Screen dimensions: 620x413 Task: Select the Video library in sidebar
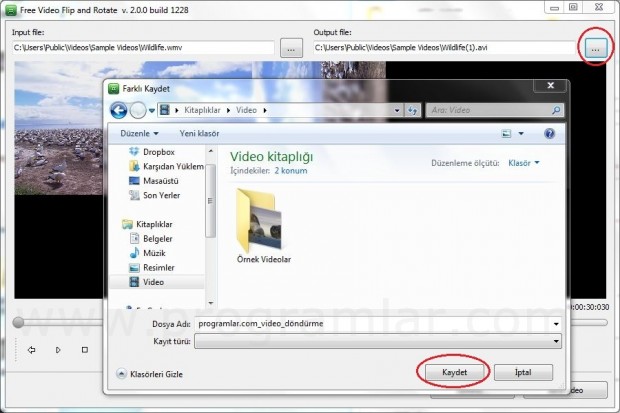click(157, 282)
